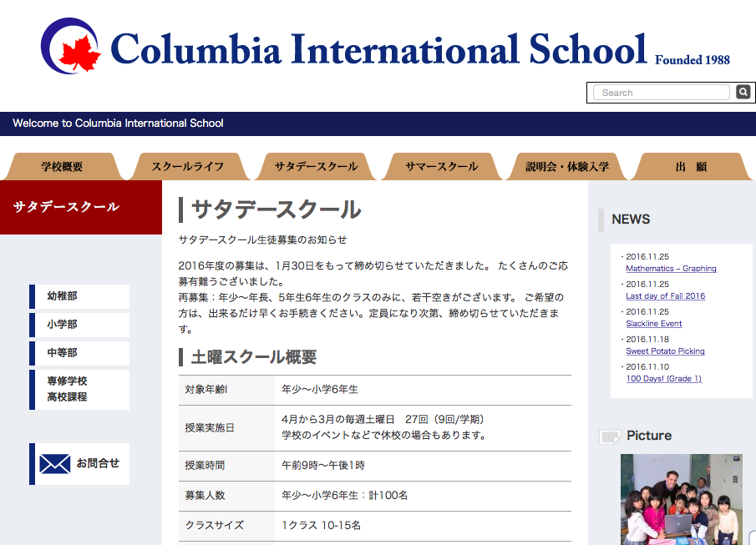Click the Founded 1988 text
The image size is (756, 545).
pyautogui.click(x=693, y=60)
